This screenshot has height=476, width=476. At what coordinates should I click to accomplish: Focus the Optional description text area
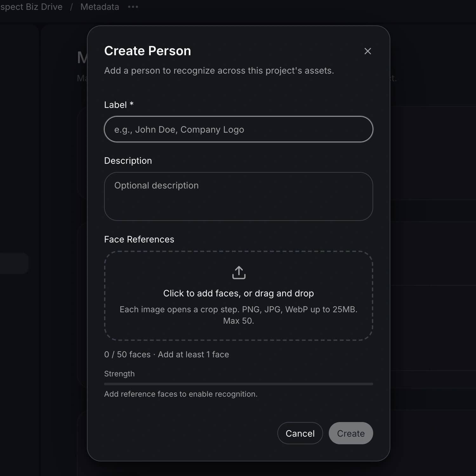click(238, 196)
